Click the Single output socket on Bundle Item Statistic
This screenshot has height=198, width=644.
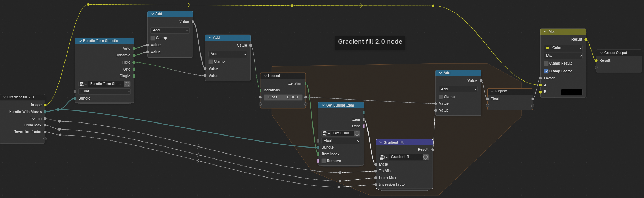[134, 76]
